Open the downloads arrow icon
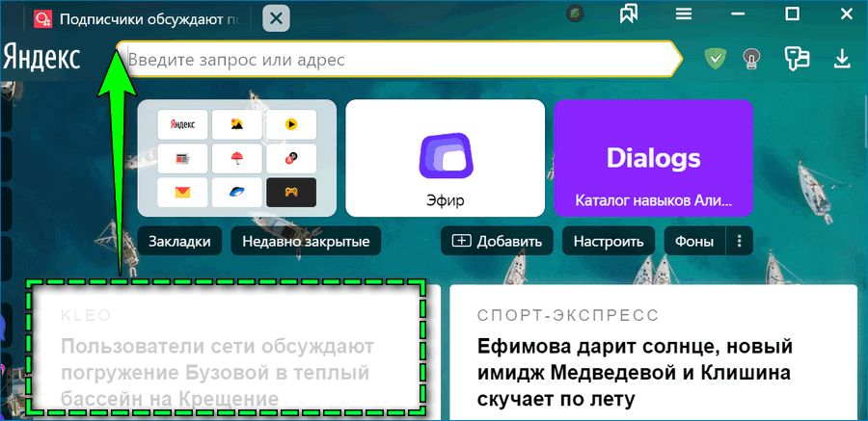868x421 pixels. coord(842,59)
